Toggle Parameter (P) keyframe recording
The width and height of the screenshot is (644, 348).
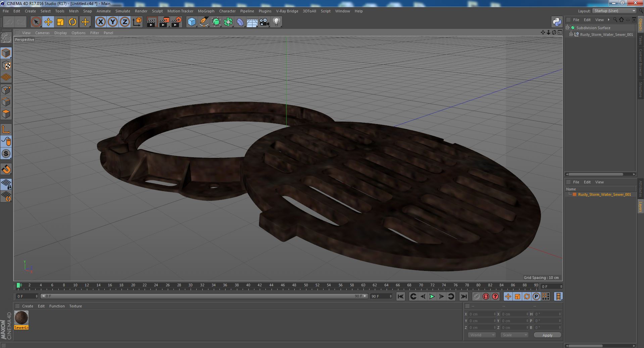(x=536, y=296)
